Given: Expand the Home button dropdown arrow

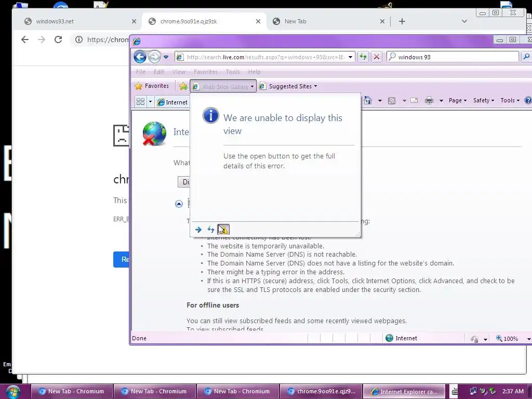Looking at the screenshot, I should point(380,100).
